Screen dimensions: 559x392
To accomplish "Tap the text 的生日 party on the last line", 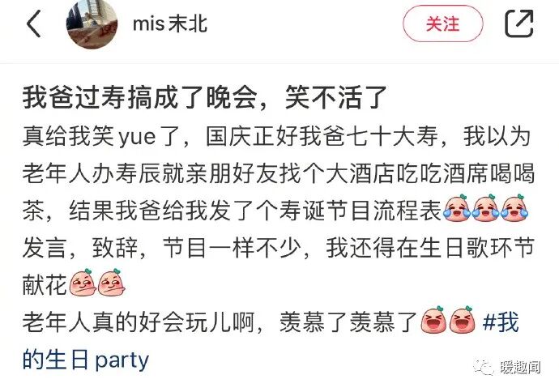I will point(86,360).
